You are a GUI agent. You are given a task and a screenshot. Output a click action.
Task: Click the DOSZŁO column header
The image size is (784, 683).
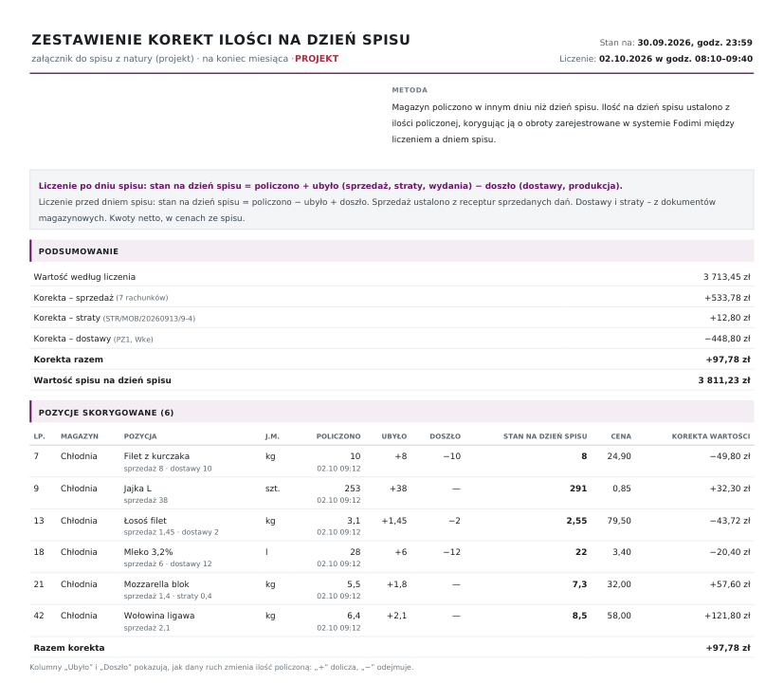pyautogui.click(x=445, y=436)
